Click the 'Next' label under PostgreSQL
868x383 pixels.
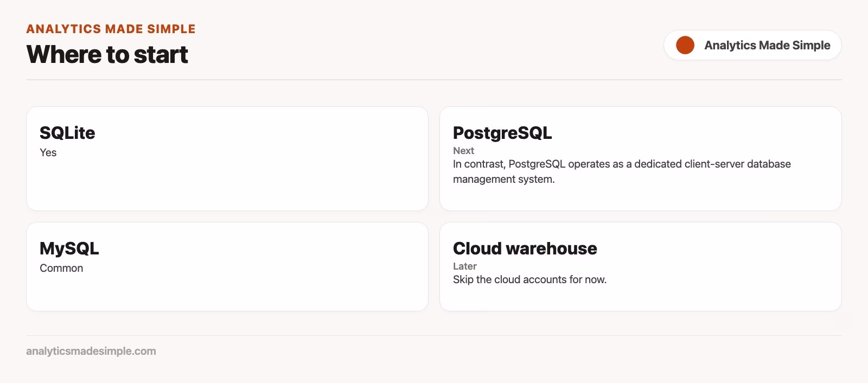[x=463, y=150]
